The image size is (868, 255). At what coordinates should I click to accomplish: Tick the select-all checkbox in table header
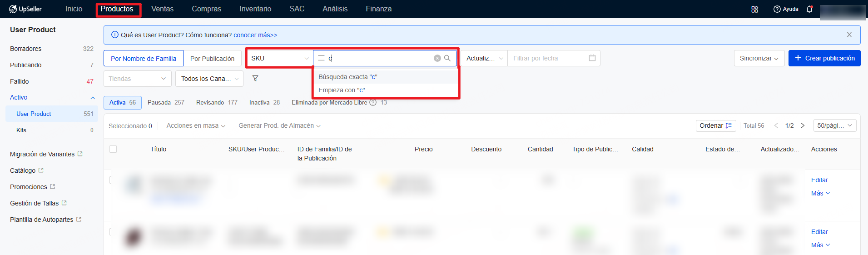113,149
